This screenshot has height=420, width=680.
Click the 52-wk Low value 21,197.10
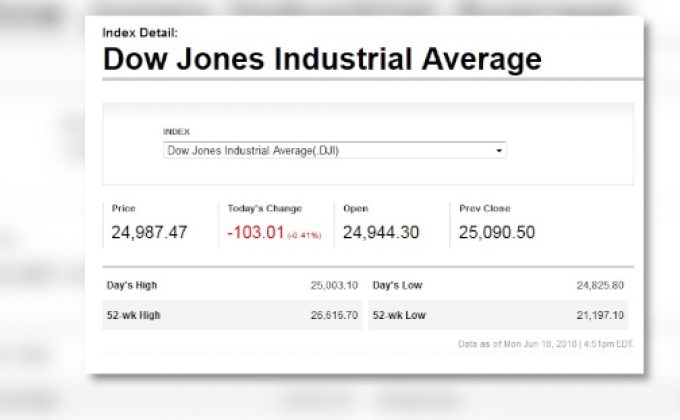600,315
